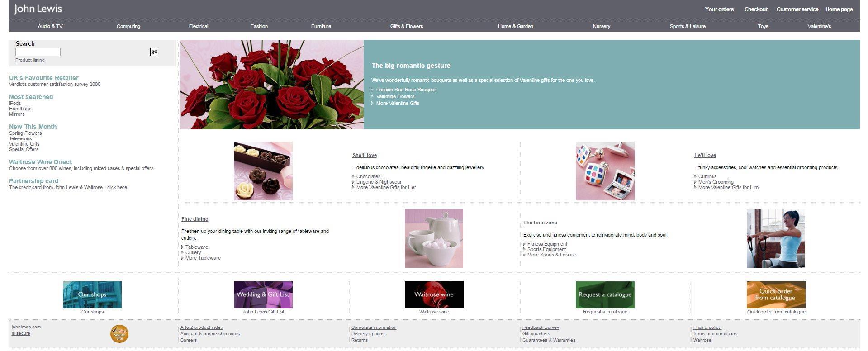868x351 pixels.
Task: Select the Fashion category
Action: pos(259,26)
